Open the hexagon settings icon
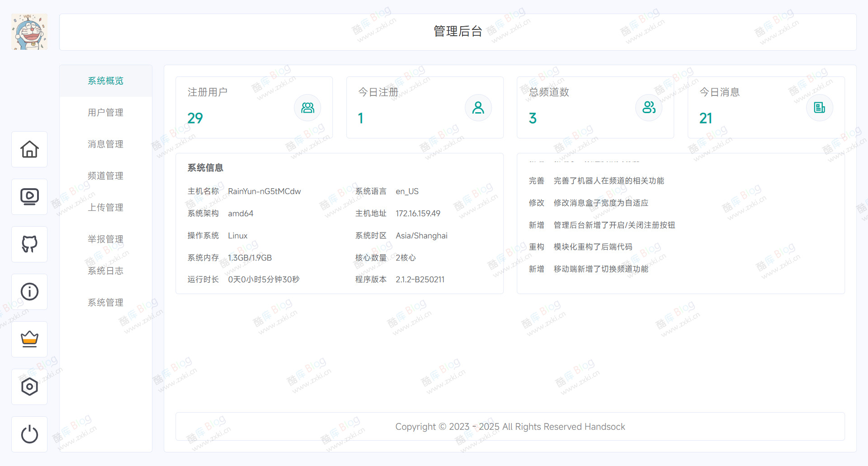This screenshot has width=868, height=466. click(29, 387)
